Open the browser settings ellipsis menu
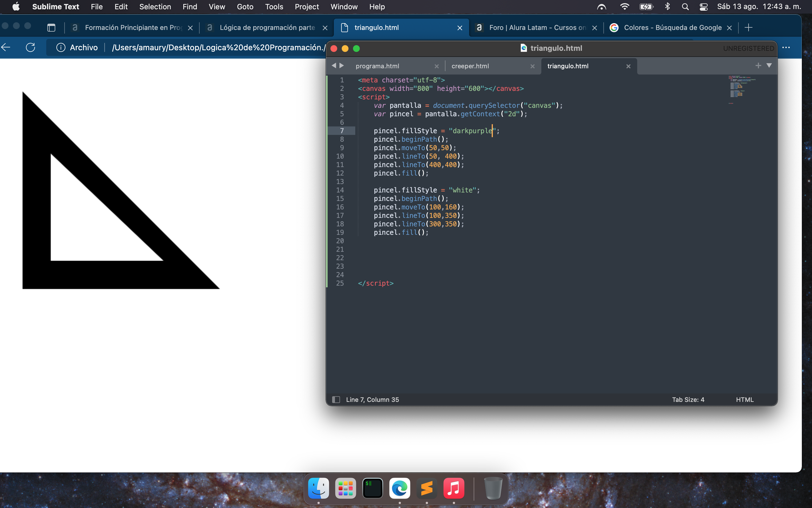 coord(786,47)
